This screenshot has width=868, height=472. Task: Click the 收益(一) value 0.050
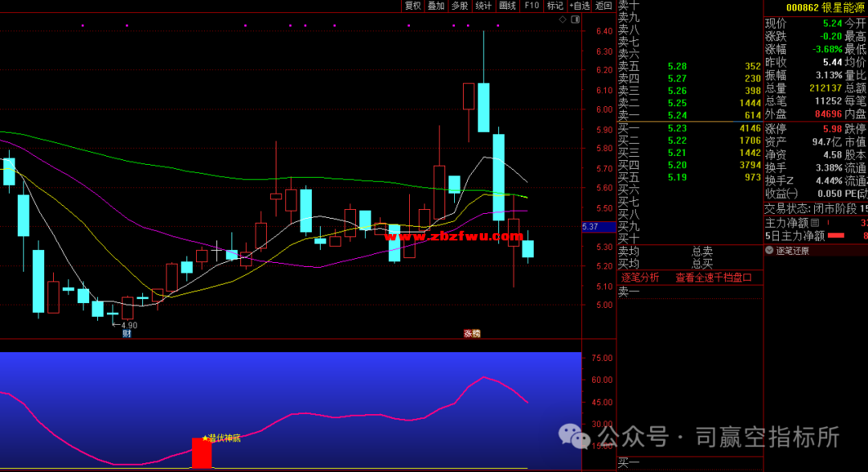(829, 194)
